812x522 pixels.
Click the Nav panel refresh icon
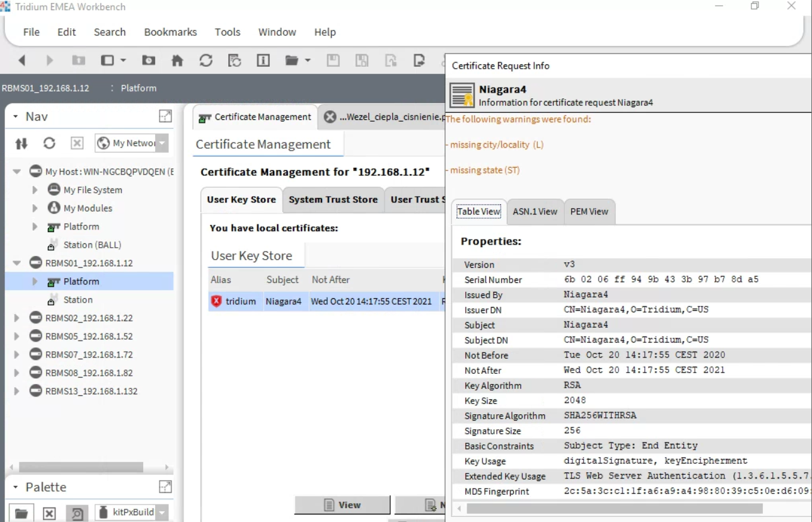[x=49, y=143]
